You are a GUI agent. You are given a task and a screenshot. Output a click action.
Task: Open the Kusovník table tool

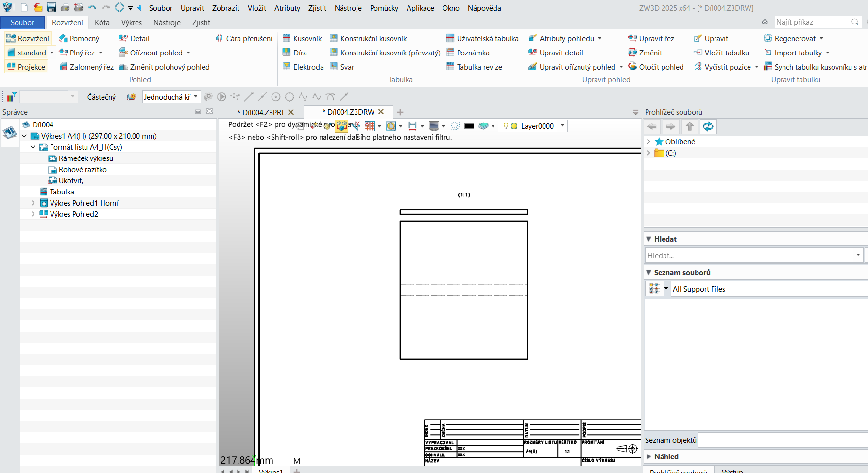pyautogui.click(x=302, y=38)
